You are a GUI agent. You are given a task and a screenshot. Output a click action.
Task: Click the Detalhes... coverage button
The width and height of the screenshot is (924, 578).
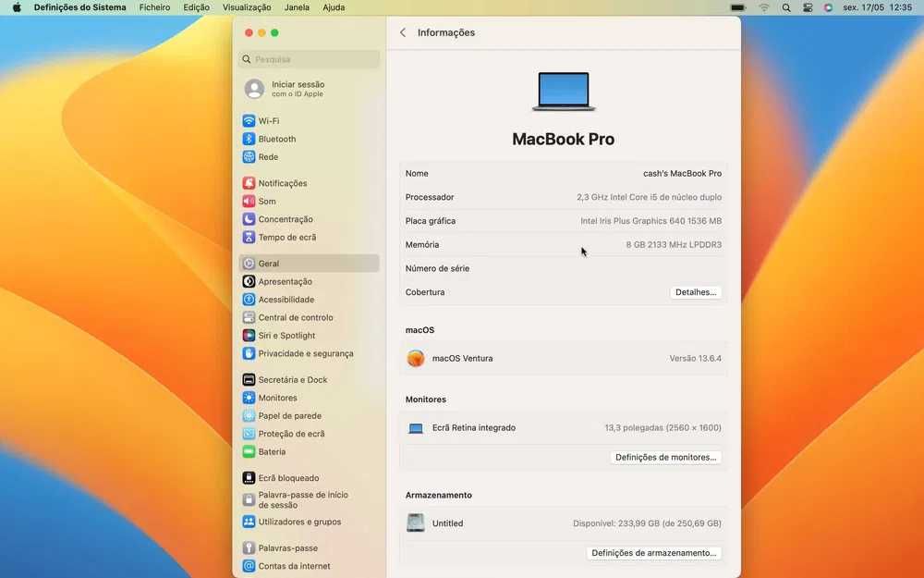click(696, 292)
